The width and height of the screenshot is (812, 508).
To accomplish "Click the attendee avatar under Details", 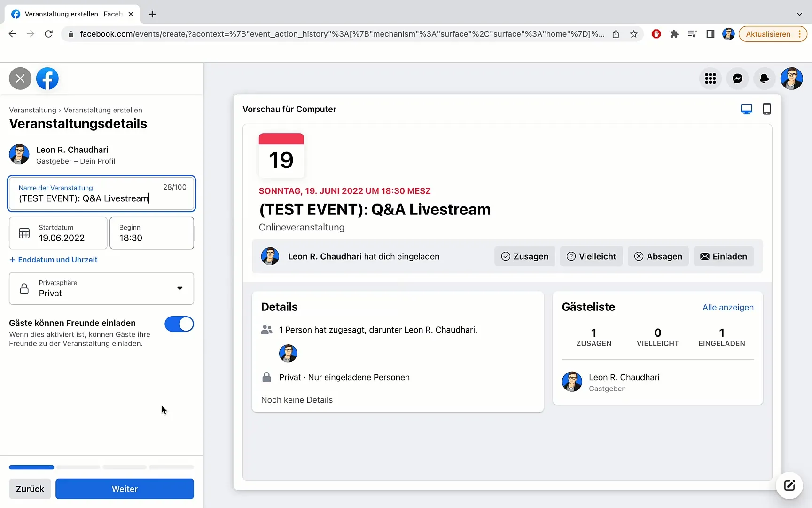I will point(288,353).
